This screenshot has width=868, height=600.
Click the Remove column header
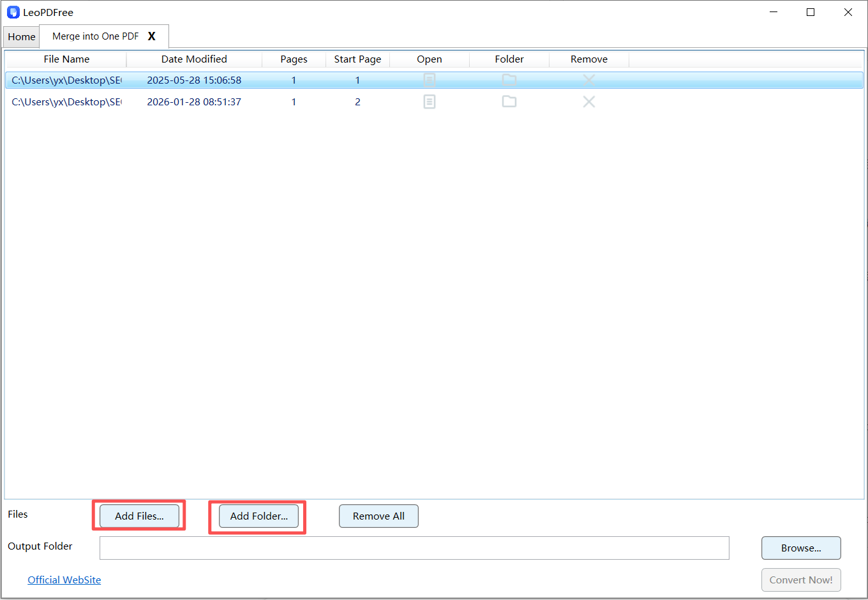(x=589, y=59)
